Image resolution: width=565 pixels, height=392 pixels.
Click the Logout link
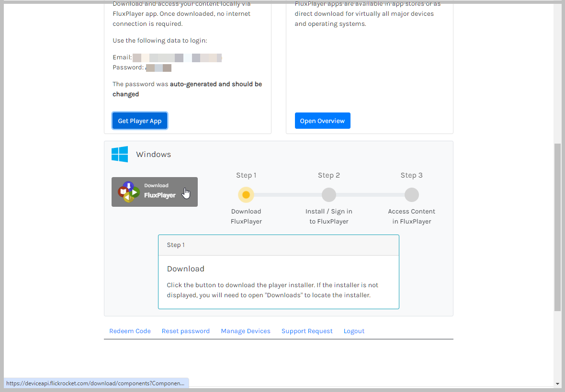(x=354, y=331)
